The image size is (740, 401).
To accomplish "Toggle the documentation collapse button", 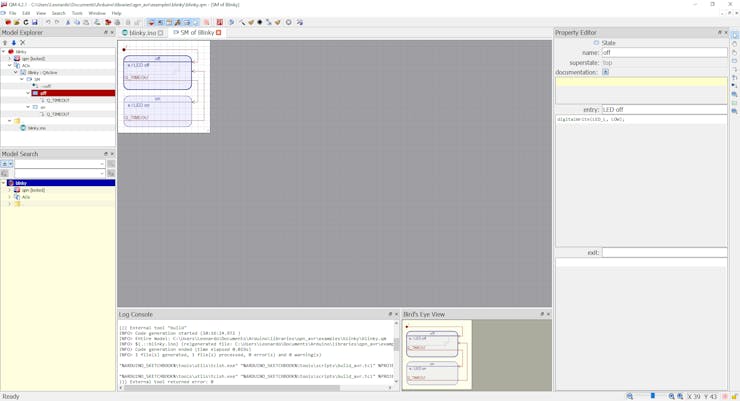I will point(605,72).
